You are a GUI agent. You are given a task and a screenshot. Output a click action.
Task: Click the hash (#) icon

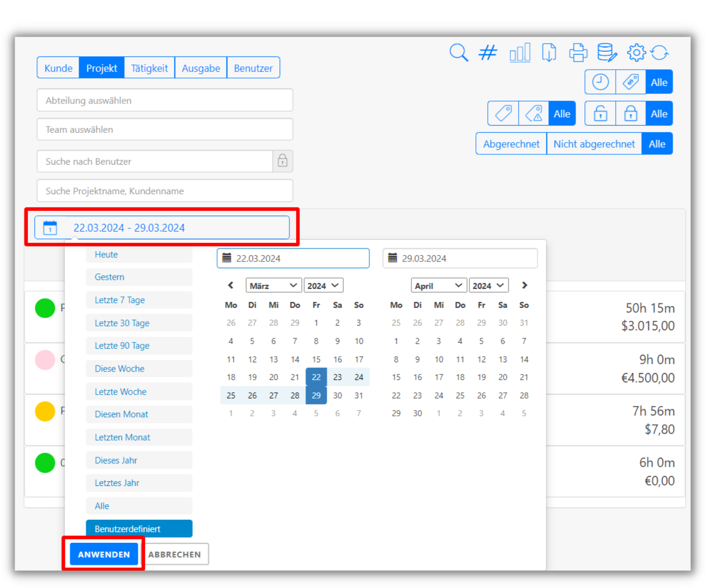[488, 53]
